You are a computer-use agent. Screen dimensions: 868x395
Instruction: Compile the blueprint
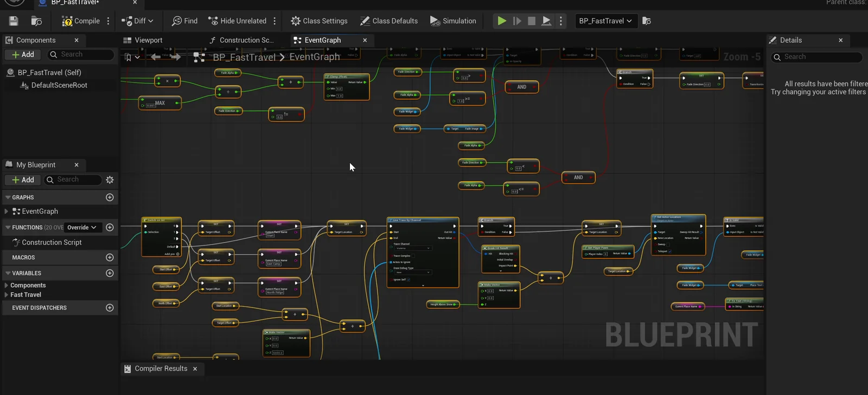pos(81,21)
